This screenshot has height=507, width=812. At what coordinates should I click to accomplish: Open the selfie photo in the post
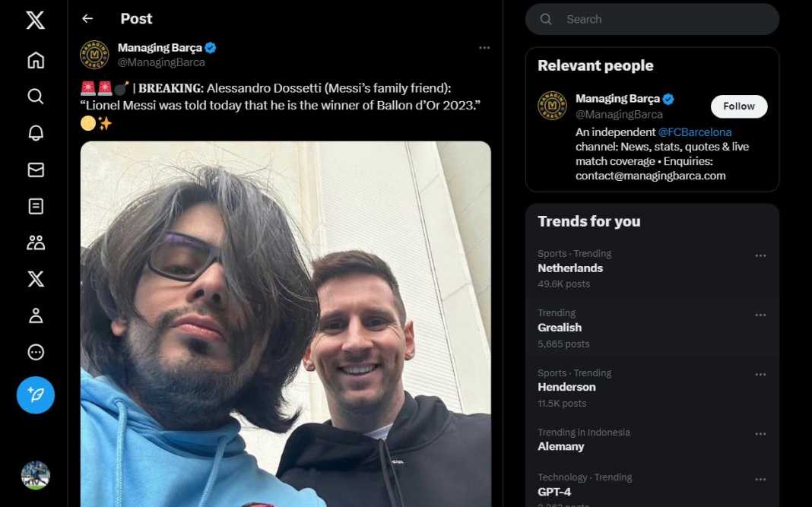[285, 323]
